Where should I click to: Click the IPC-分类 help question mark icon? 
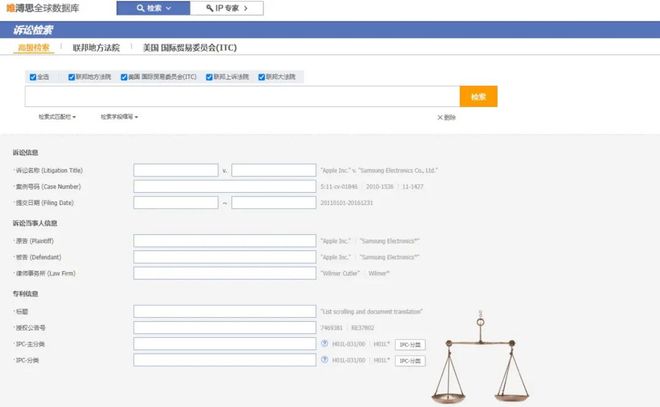pos(325,359)
